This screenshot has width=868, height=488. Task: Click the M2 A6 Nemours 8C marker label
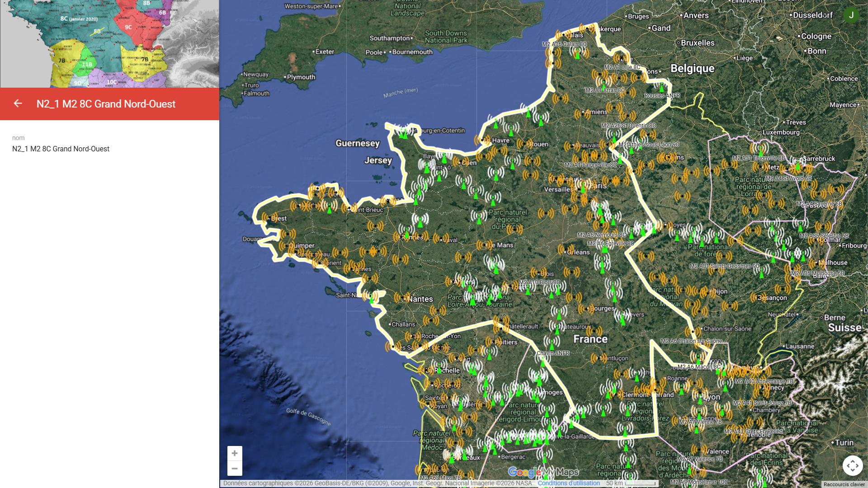point(601,235)
